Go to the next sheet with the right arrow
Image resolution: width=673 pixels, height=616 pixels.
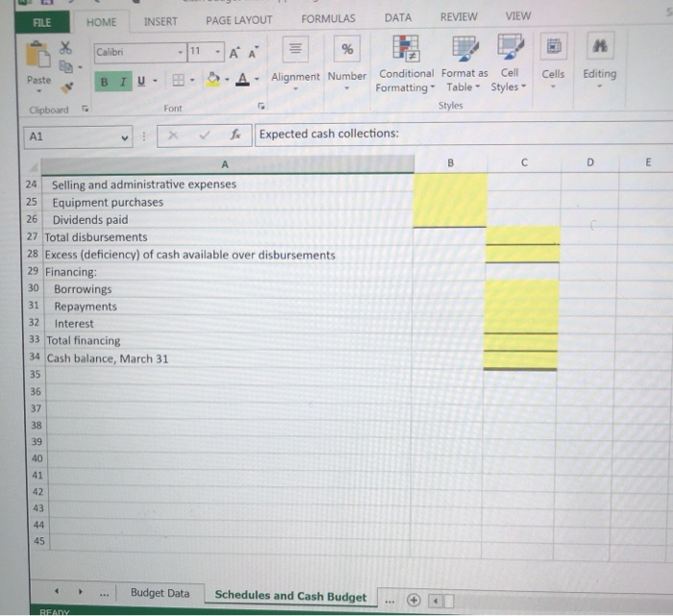(80, 592)
